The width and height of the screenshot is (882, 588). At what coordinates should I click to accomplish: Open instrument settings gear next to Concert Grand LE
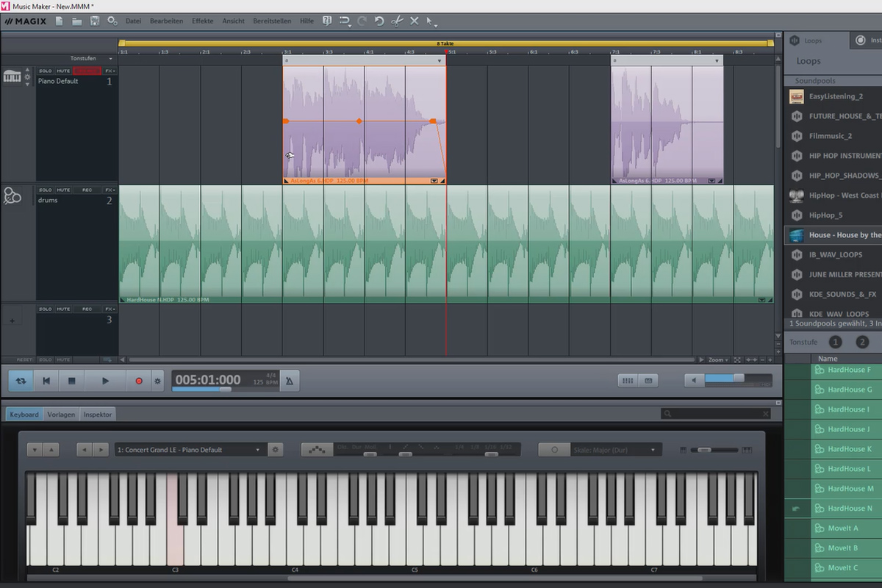tap(276, 450)
